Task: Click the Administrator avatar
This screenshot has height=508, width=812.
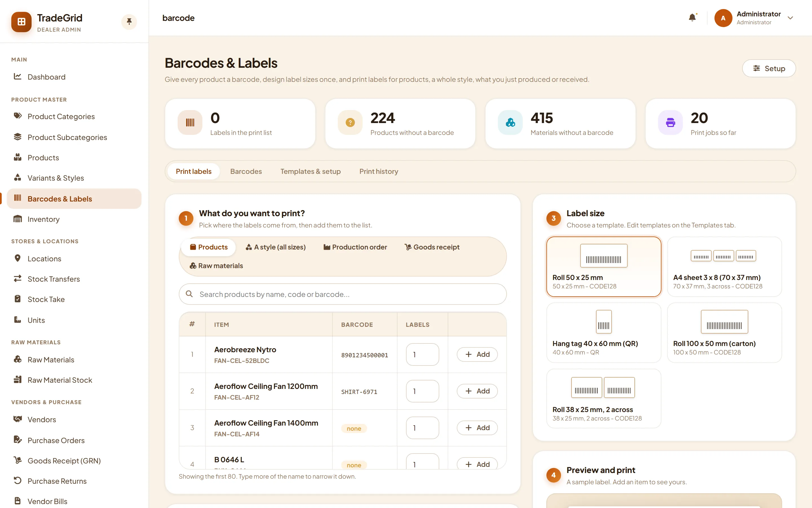Action: [723, 18]
